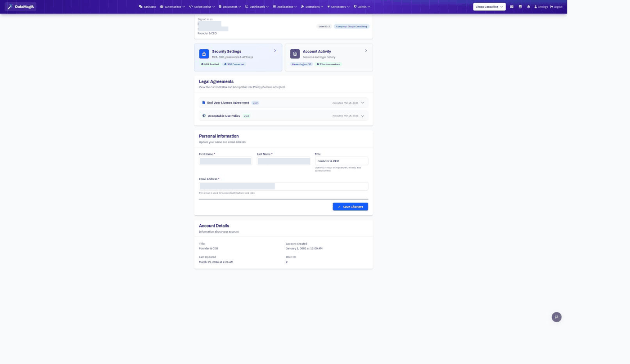Open the Connectors dropdown

point(338,7)
